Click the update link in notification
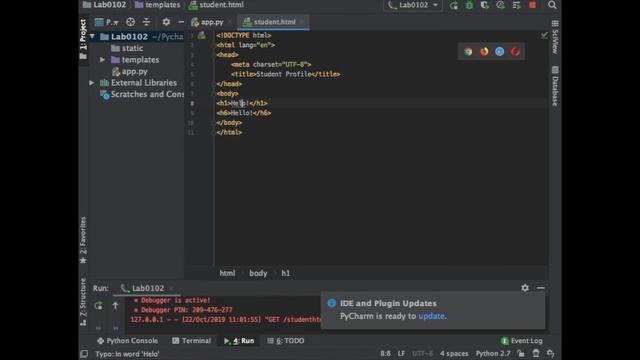This screenshot has height=360, width=640. pos(431,316)
